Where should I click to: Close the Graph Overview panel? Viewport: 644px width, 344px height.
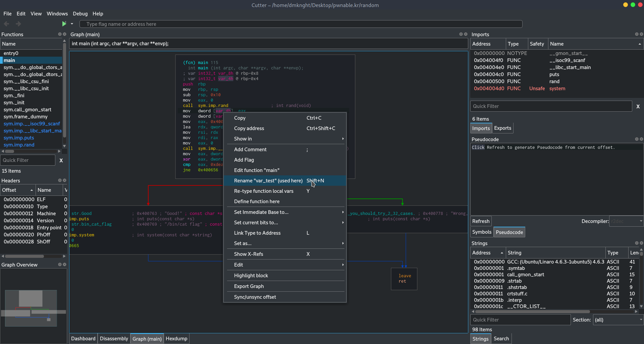(x=64, y=265)
